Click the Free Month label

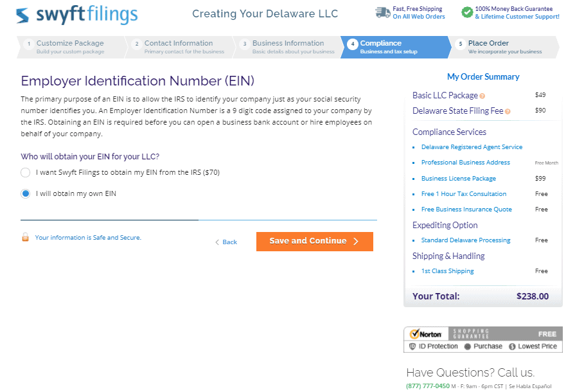[x=546, y=163]
